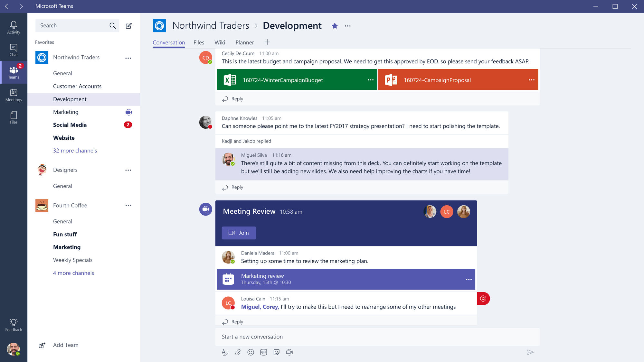Toggle more options for Northwind Traders team
Viewport: 644px width, 362px height.
(128, 58)
